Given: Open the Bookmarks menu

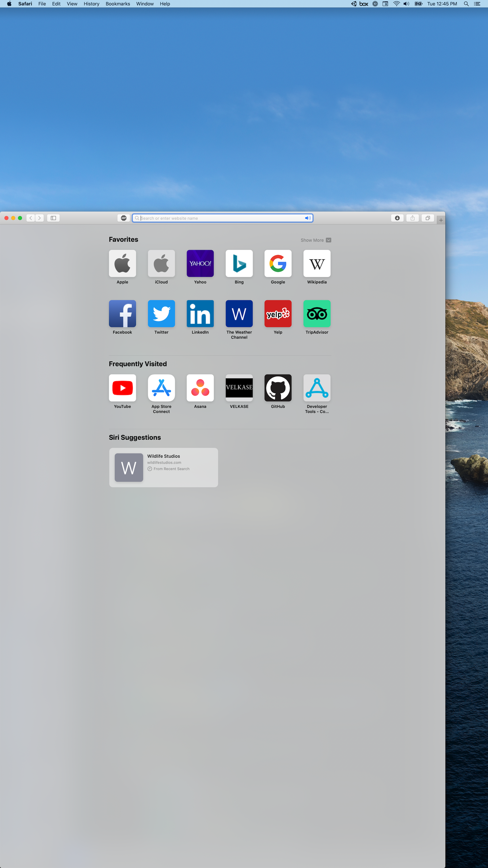Looking at the screenshot, I should click(x=118, y=4).
